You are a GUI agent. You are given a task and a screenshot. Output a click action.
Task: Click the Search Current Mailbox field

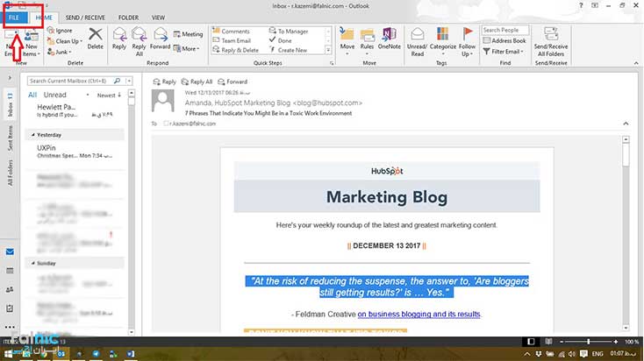[70, 81]
